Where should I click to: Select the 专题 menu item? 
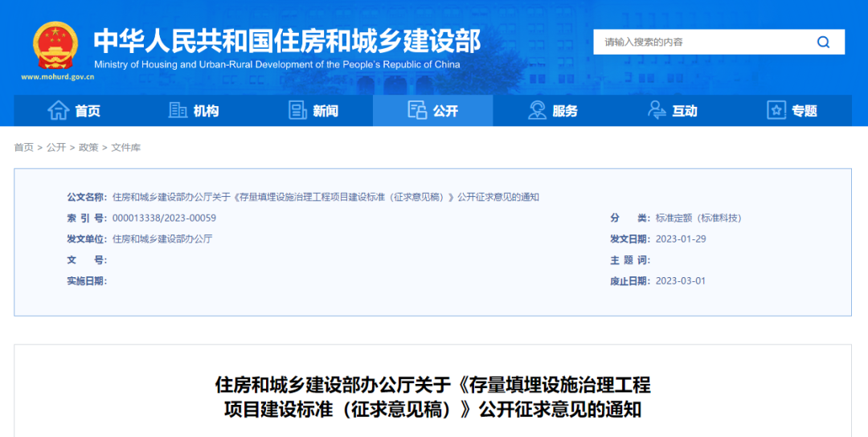coord(804,112)
